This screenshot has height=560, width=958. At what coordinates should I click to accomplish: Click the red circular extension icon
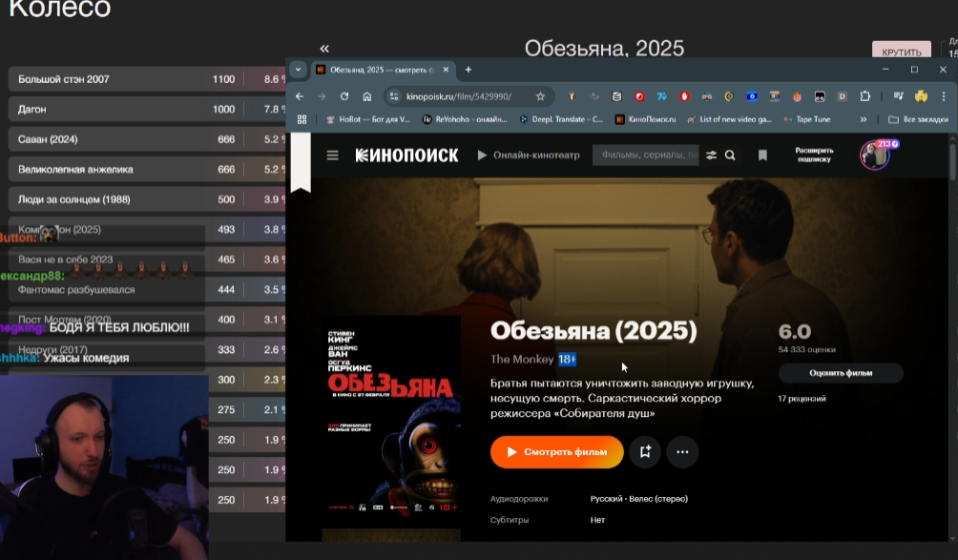click(x=639, y=96)
